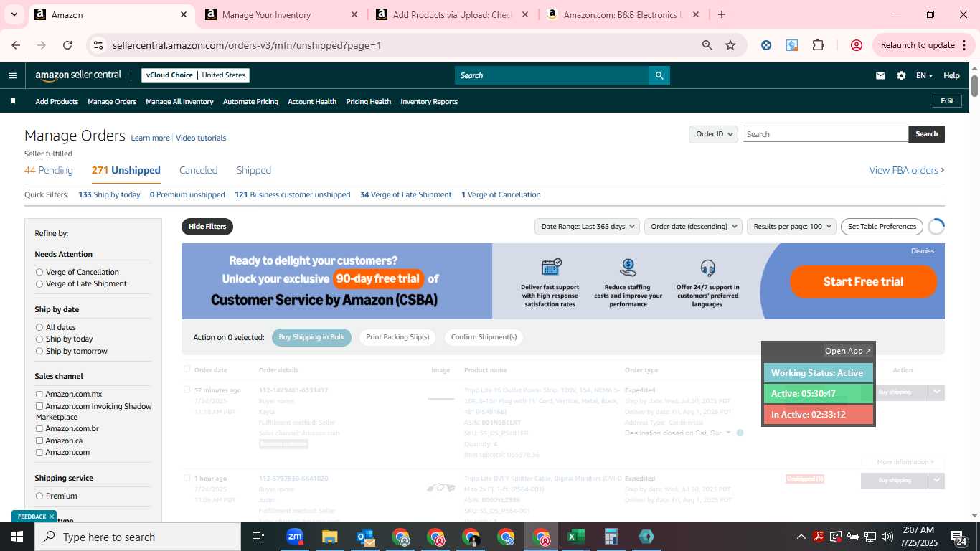Viewport: 980px width, 551px height.
Task: Open Excel from the taskbar
Action: (x=575, y=537)
